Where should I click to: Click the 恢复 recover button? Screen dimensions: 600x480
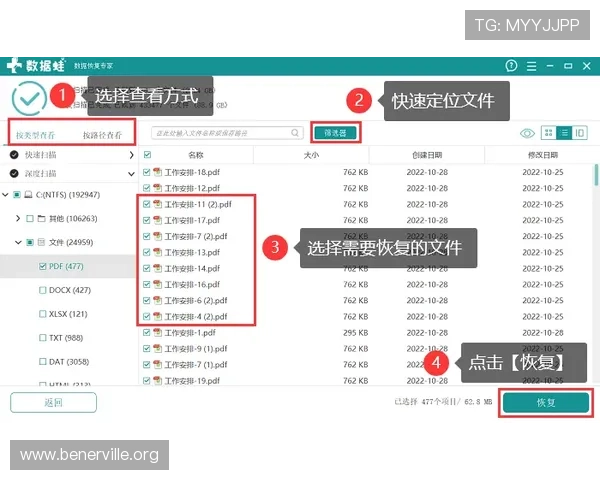tap(546, 403)
